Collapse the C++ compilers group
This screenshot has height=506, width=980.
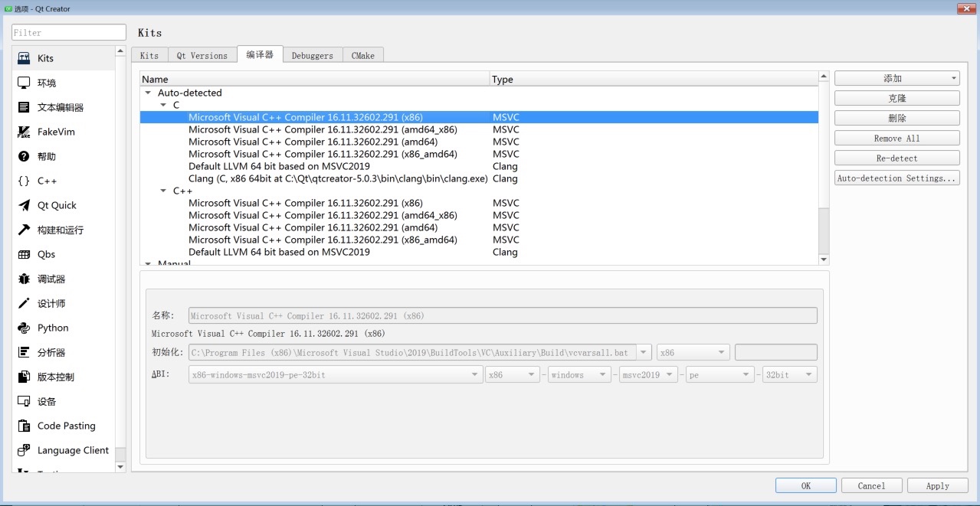[163, 191]
